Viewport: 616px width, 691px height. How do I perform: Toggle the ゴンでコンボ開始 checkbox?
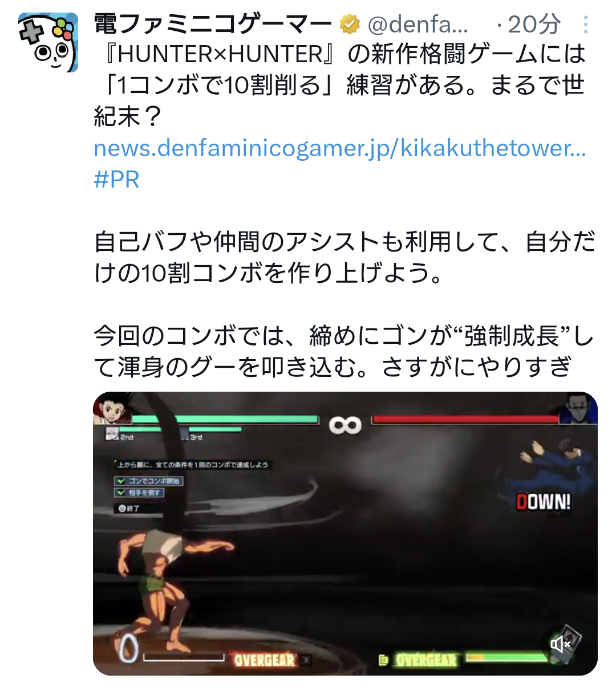tap(121, 481)
